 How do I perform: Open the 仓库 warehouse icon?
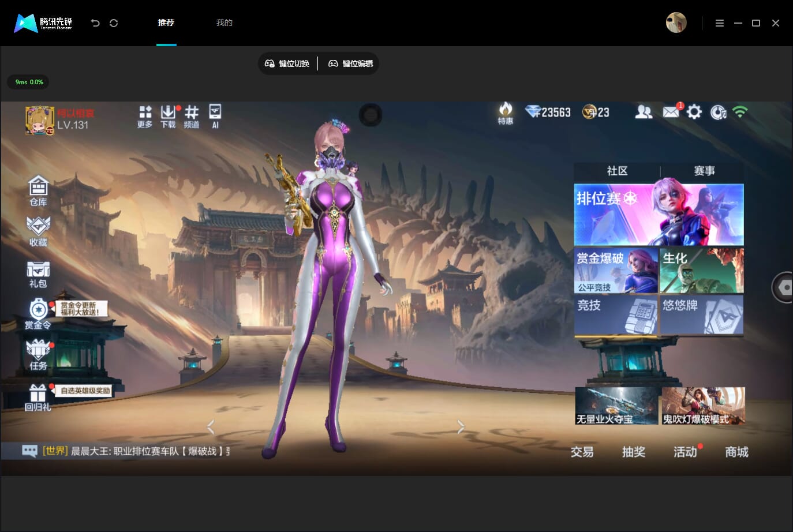click(38, 191)
